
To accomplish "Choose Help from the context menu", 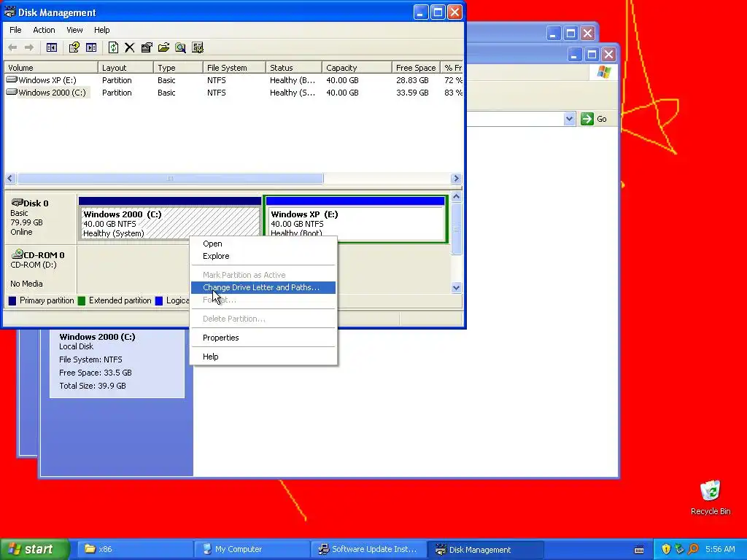I will (263, 357).
